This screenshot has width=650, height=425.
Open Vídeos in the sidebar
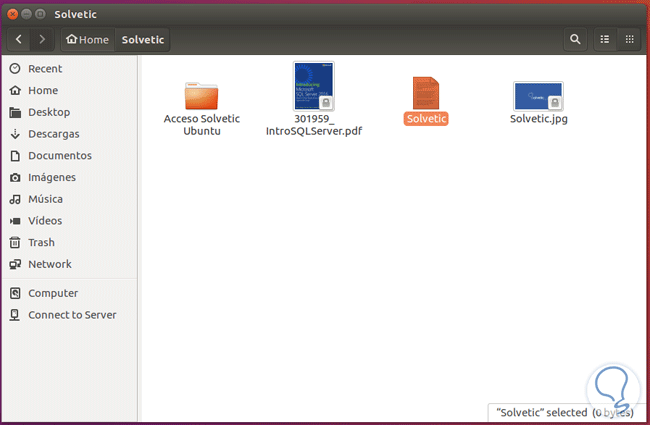70,221
